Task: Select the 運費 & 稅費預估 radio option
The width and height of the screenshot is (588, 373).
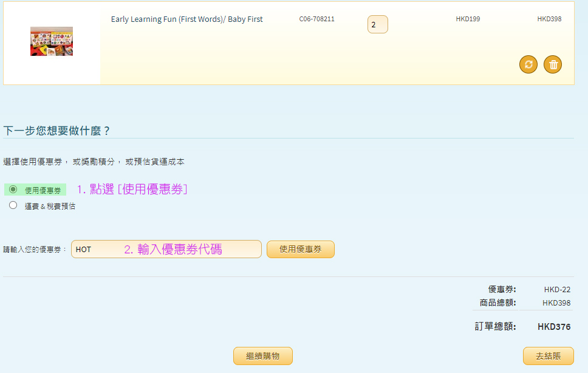Action: (13, 205)
